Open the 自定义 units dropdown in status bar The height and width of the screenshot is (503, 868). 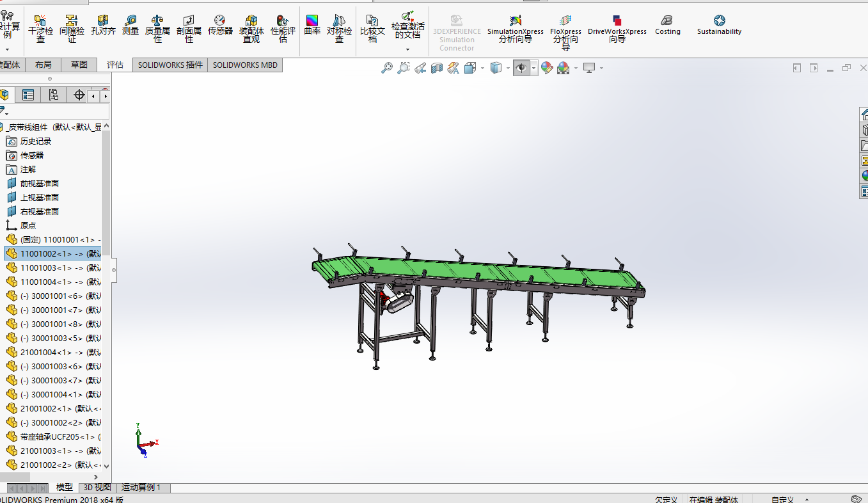[789, 499]
